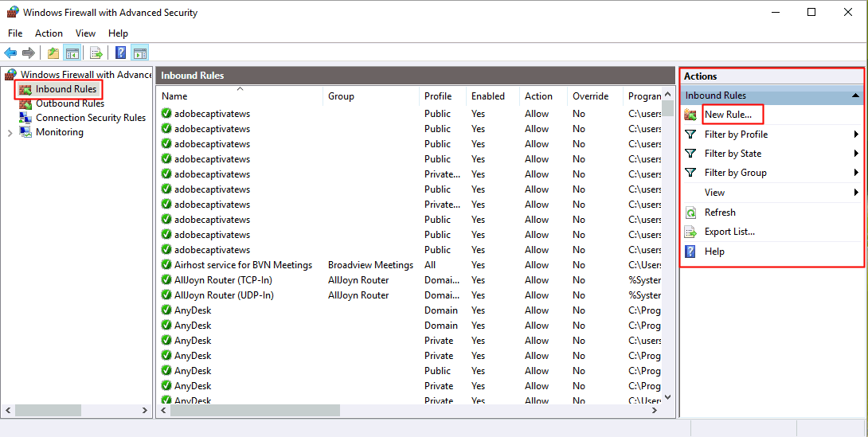
Task: Open the Help menu in the menu bar
Action: [118, 33]
